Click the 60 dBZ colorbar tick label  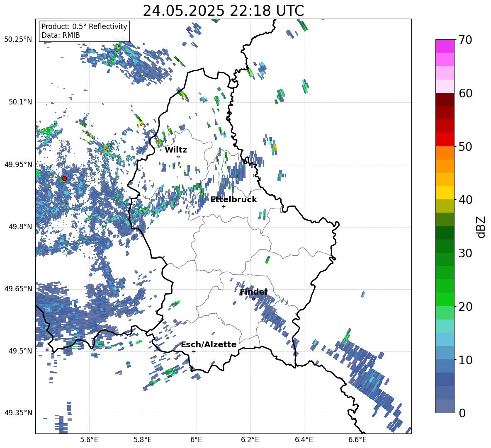pos(465,93)
